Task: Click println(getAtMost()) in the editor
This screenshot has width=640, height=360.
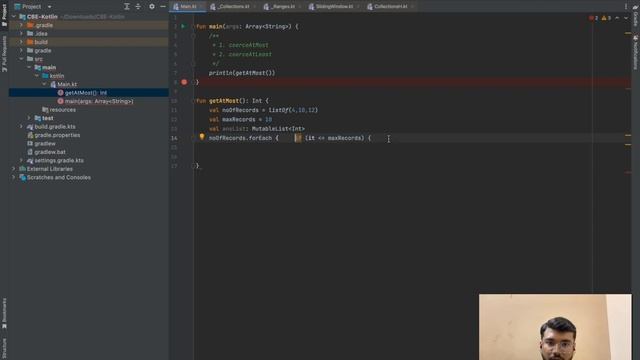Action: click(242, 73)
